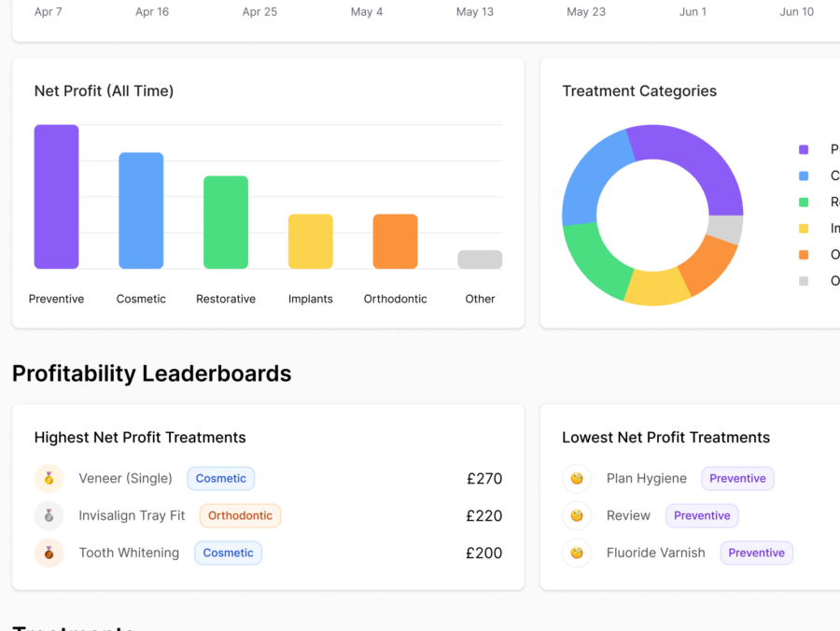The image size is (840, 631).
Task: Click the £200 profit value
Action: tap(484, 553)
